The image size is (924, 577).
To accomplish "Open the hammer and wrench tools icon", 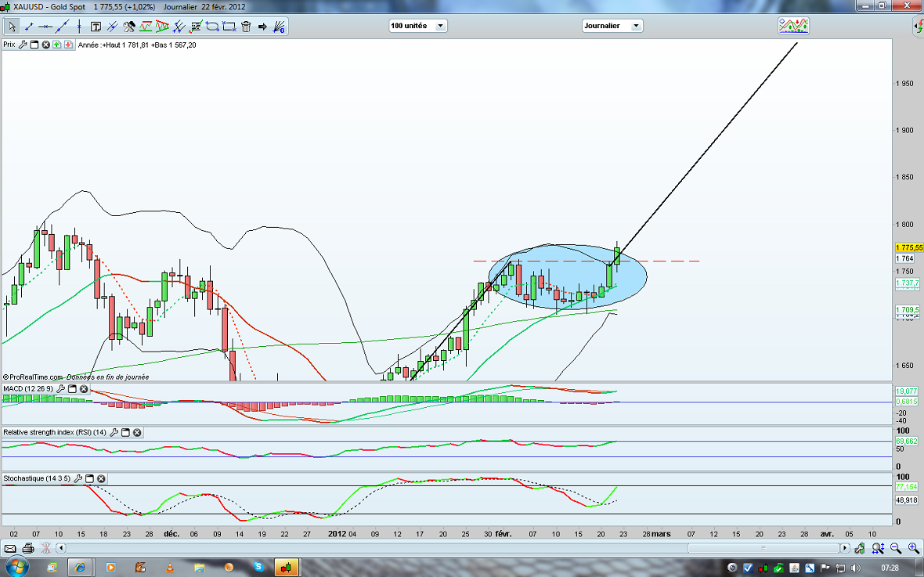I will (130, 26).
